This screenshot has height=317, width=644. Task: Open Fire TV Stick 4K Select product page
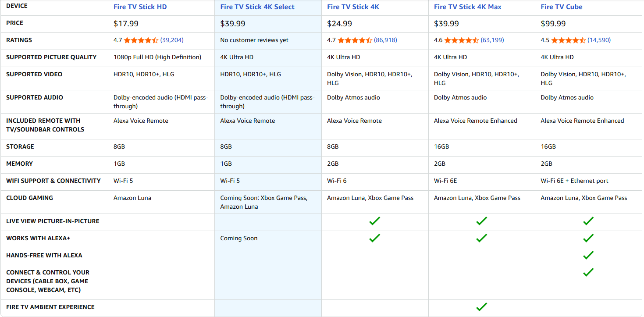(x=257, y=7)
